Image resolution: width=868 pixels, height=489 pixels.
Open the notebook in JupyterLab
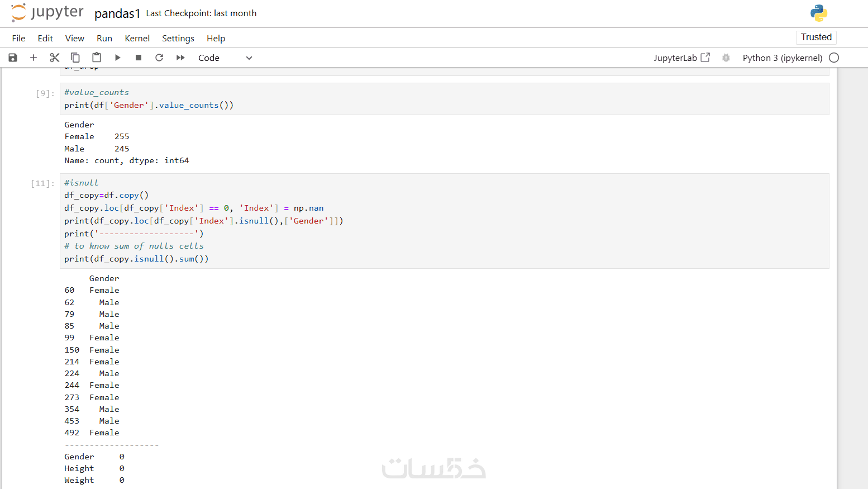[x=681, y=58]
